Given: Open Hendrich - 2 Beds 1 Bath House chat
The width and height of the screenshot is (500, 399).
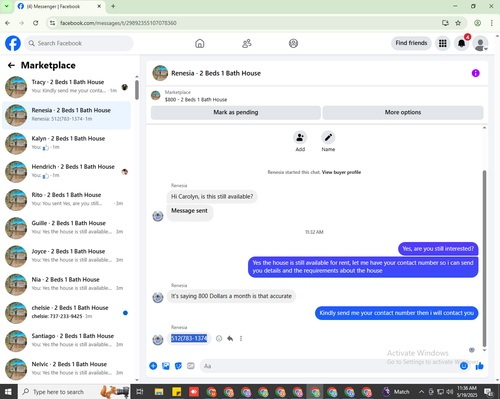Looking at the screenshot, I should pos(67,171).
